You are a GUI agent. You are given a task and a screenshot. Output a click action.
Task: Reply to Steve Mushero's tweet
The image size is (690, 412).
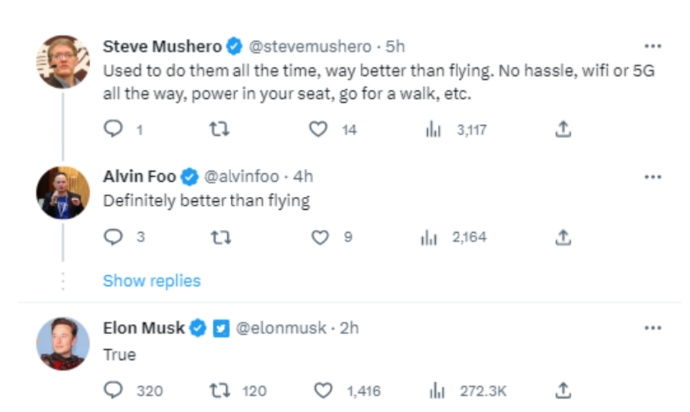tap(113, 129)
